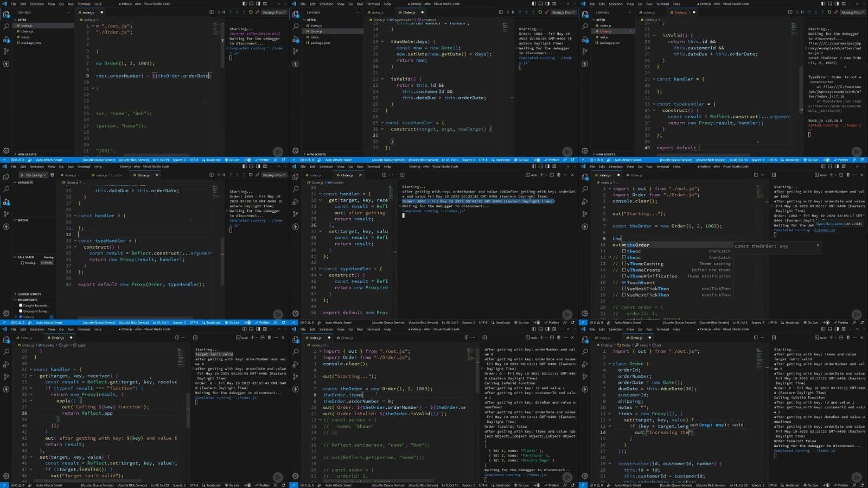Choose vThemeCreate from the suggestion list
Image resolution: width=868 pixels, height=488 pixels.
tap(644, 270)
